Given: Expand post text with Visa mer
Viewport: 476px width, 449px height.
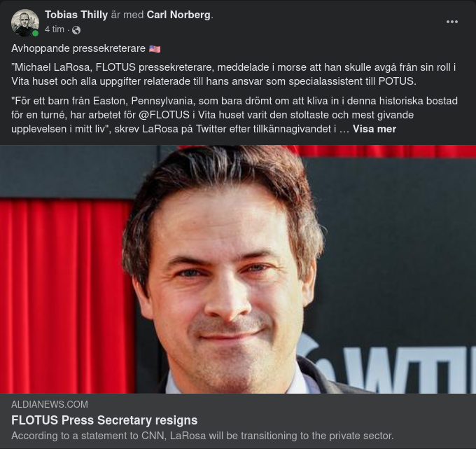Looking at the screenshot, I should click(x=374, y=129).
